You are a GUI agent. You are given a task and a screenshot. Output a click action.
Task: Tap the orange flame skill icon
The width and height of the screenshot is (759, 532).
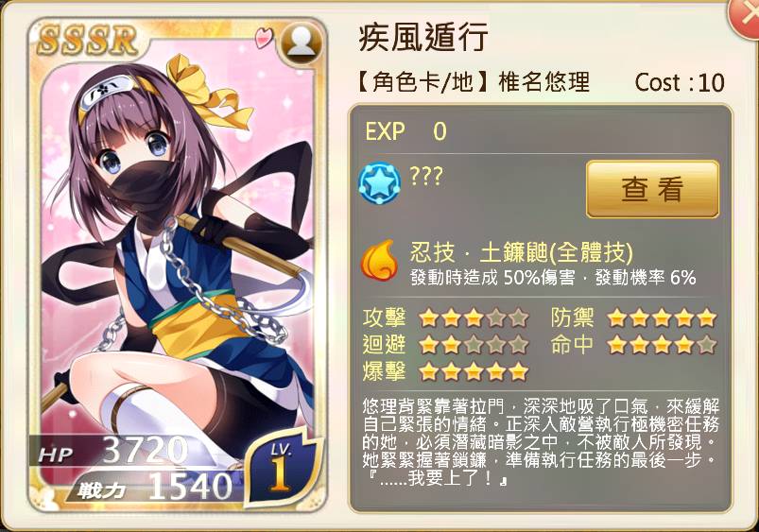(380, 261)
